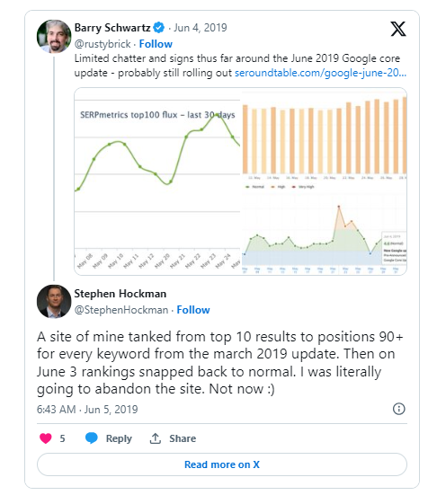Open Barry Schwartz's profile avatar
Image resolution: width=437 pixels, height=504 pixels.
[54, 36]
